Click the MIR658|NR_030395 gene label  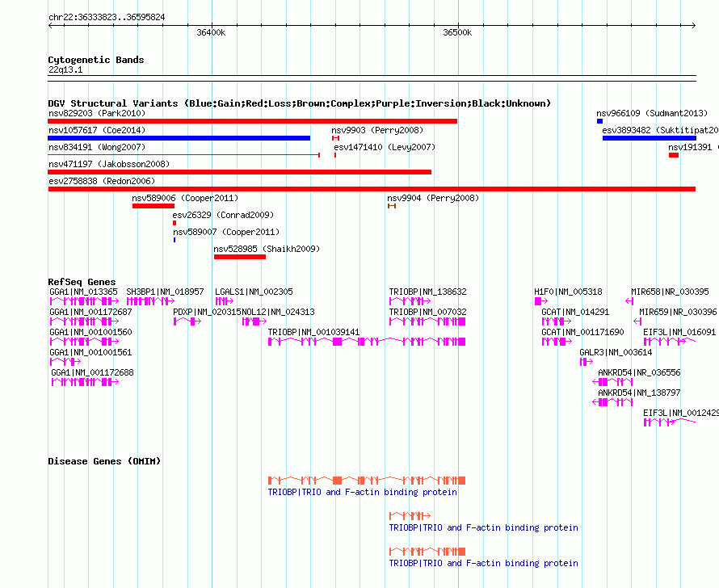pos(670,292)
